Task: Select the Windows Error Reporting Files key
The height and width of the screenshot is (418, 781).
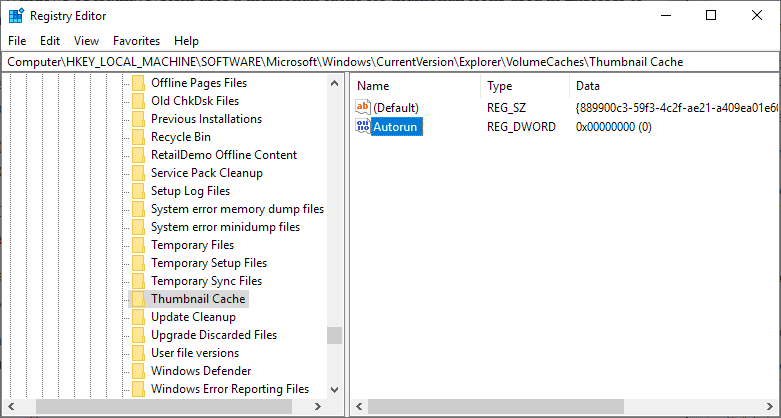Action: pyautogui.click(x=230, y=389)
